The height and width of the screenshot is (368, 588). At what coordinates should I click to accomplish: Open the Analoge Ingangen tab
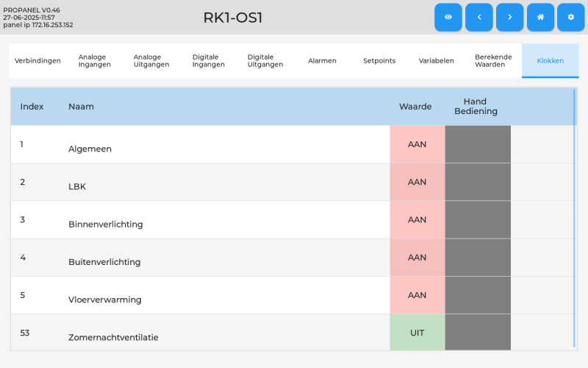click(x=95, y=61)
